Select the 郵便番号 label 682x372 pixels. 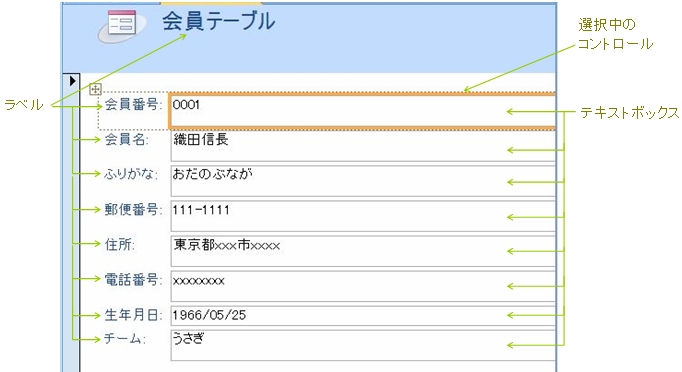133,209
